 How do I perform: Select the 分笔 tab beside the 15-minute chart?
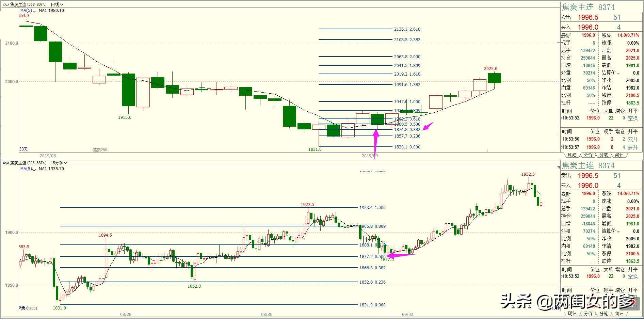click(603, 314)
